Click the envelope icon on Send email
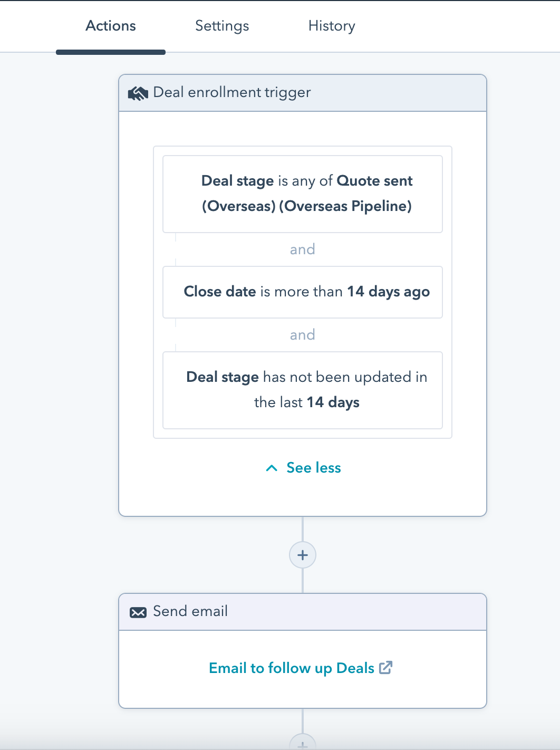 (138, 612)
